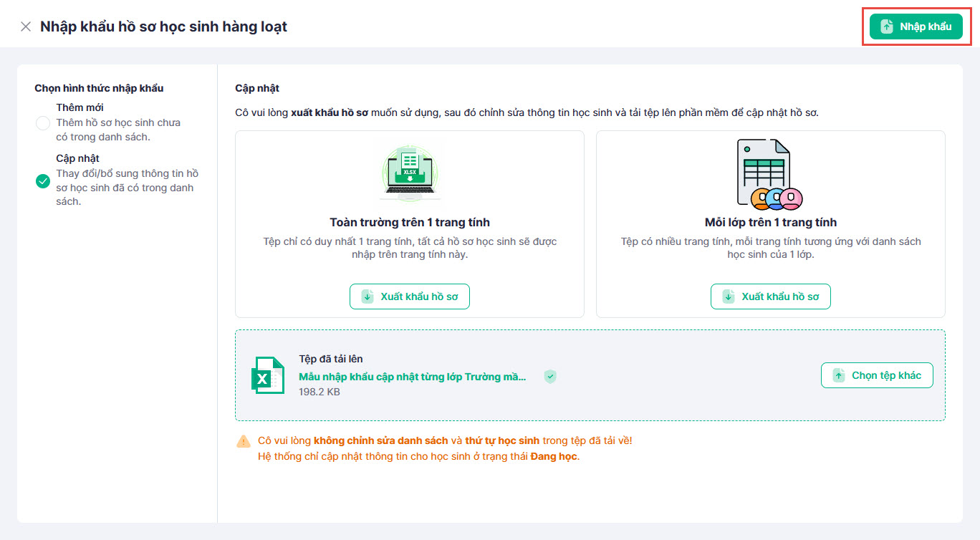Click upload arrow icon in Chọn tệp khác button

point(839,375)
